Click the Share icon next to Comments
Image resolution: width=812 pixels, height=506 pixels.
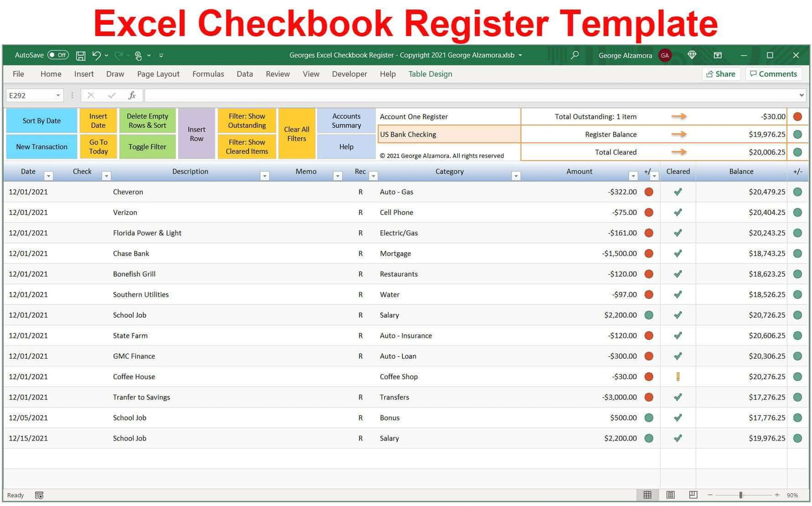(x=721, y=74)
